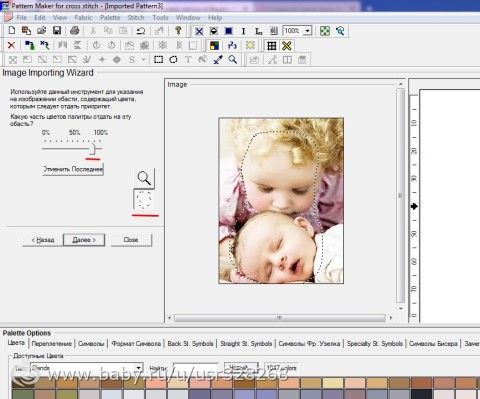Click the palette priority percentage slider handle
Viewport: 480px width, 399px height.
94,149
